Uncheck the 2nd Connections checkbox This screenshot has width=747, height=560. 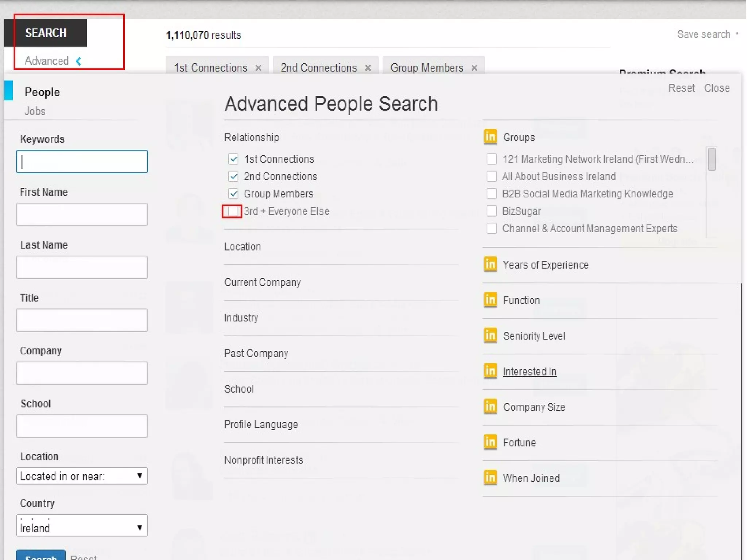click(x=233, y=176)
